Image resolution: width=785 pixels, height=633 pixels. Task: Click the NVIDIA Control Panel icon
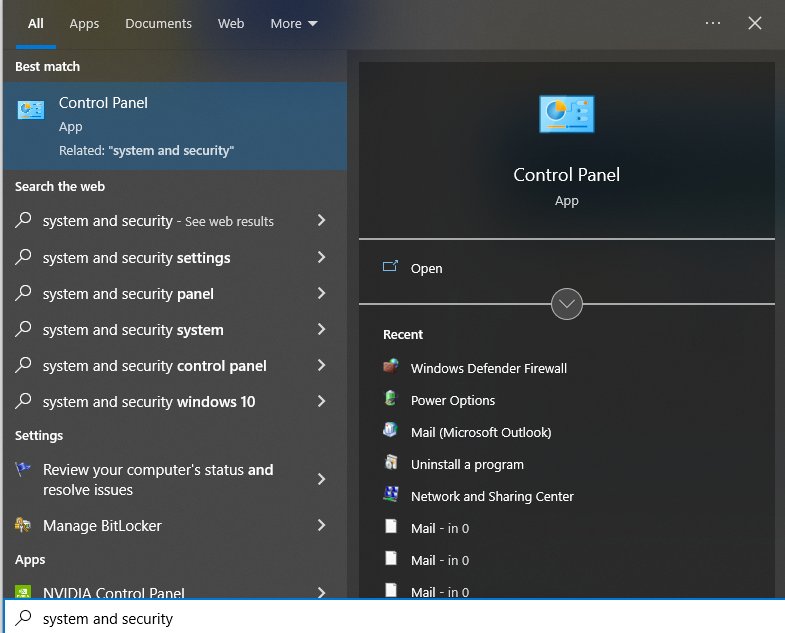23,592
